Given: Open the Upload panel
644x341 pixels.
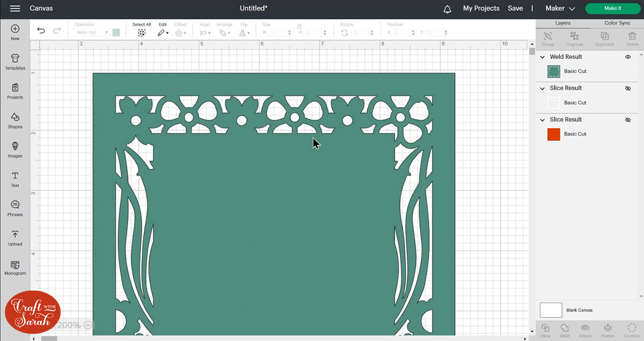Looking at the screenshot, I should click(x=15, y=238).
